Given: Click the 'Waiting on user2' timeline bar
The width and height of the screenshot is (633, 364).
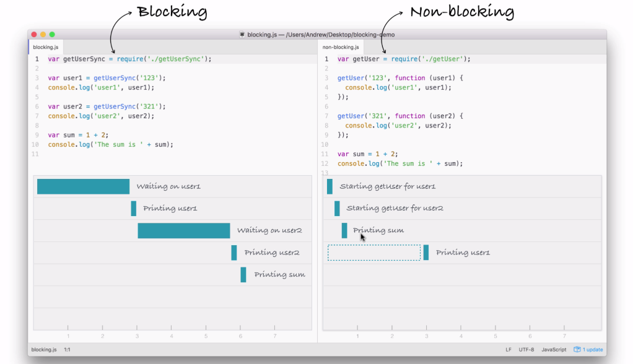Looking at the screenshot, I should click(x=184, y=230).
